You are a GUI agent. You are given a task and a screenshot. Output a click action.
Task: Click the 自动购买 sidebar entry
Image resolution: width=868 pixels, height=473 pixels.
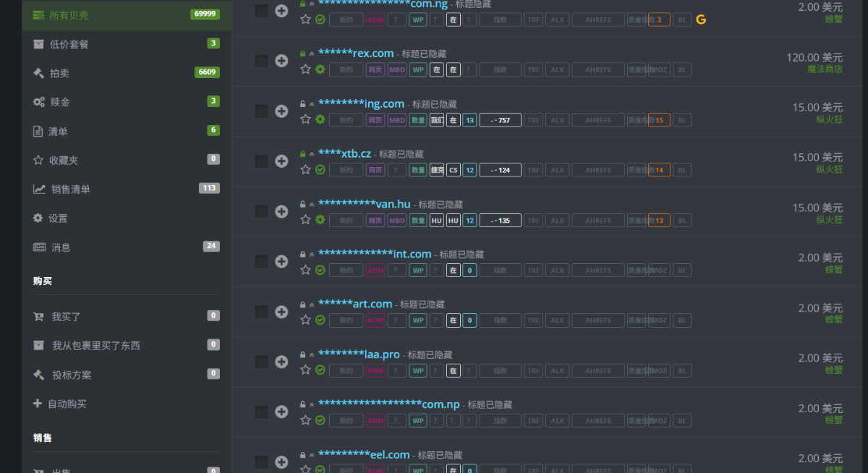coord(67,404)
